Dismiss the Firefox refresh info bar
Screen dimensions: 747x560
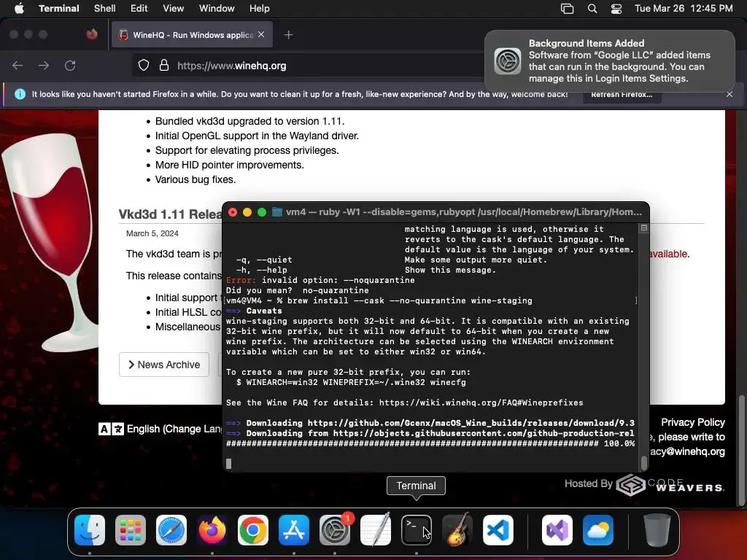729,94
